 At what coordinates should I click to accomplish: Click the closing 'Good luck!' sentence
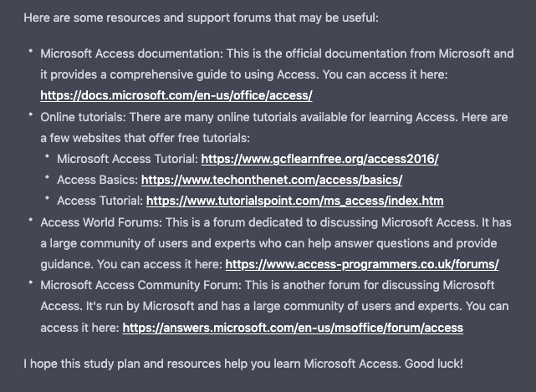point(434,364)
